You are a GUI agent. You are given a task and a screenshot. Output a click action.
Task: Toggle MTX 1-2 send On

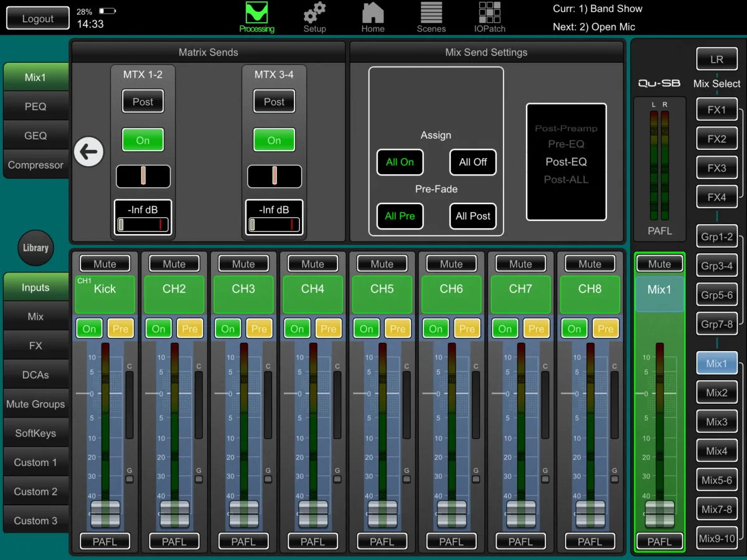pyautogui.click(x=143, y=140)
